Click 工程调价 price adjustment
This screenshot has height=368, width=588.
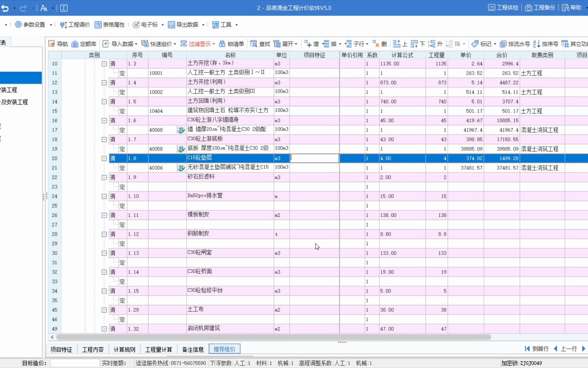click(x=75, y=25)
